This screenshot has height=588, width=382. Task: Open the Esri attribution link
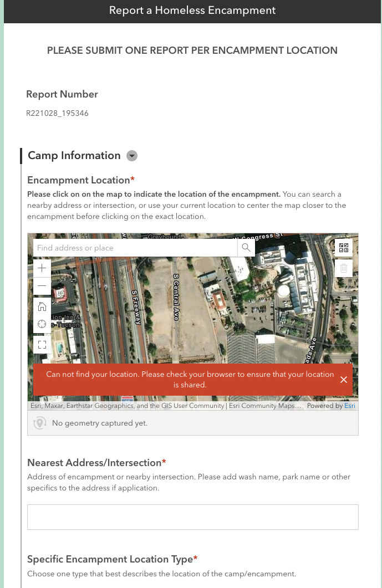tap(350, 406)
